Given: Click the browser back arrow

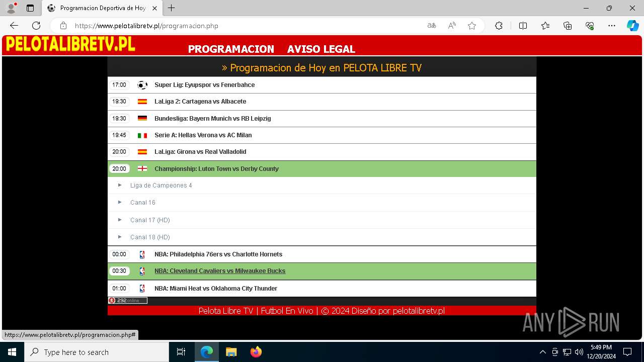Looking at the screenshot, I should [x=14, y=26].
